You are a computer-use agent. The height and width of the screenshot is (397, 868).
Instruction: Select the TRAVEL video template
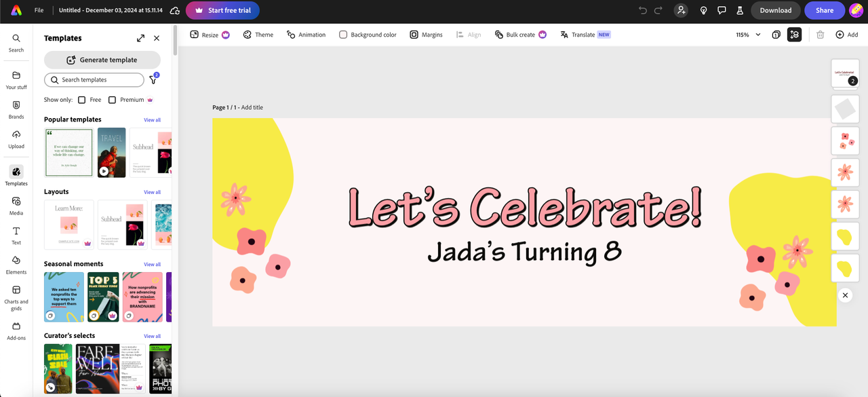click(112, 153)
